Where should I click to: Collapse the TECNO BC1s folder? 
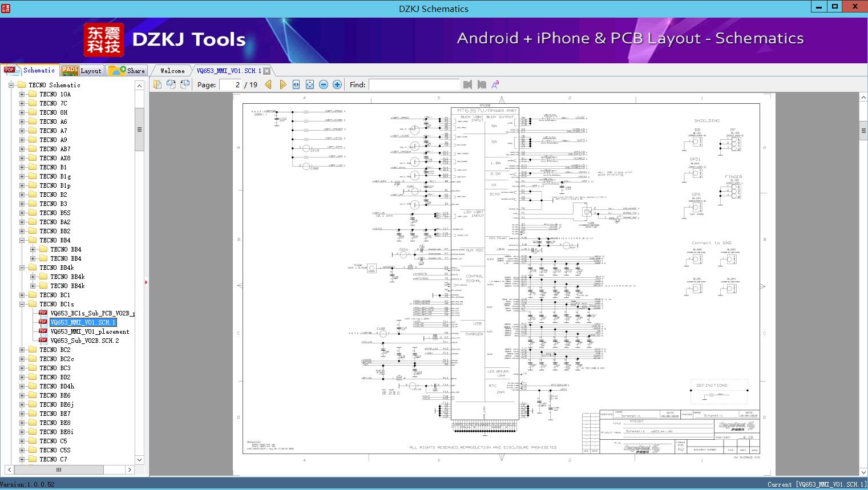click(22, 304)
